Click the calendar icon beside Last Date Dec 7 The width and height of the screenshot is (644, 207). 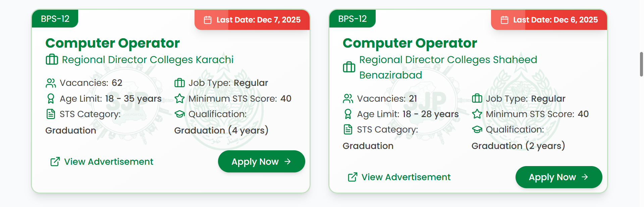point(209,20)
